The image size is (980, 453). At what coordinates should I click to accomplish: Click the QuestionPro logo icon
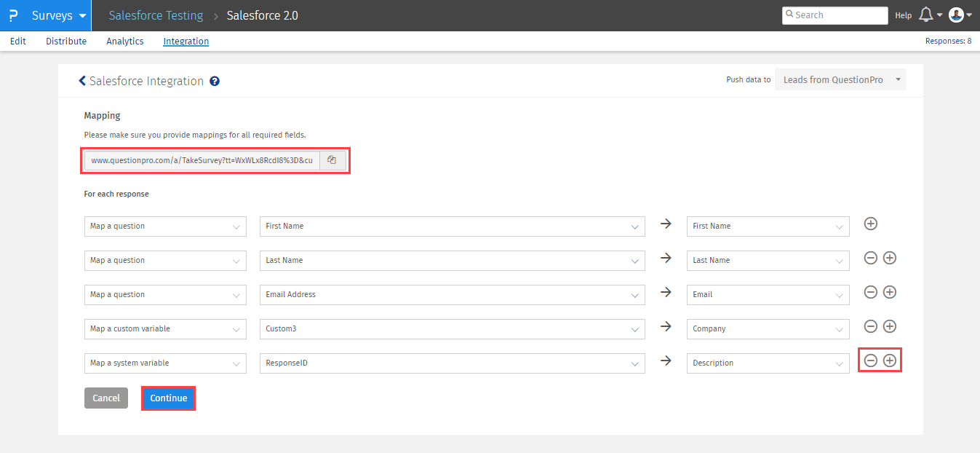tap(13, 15)
